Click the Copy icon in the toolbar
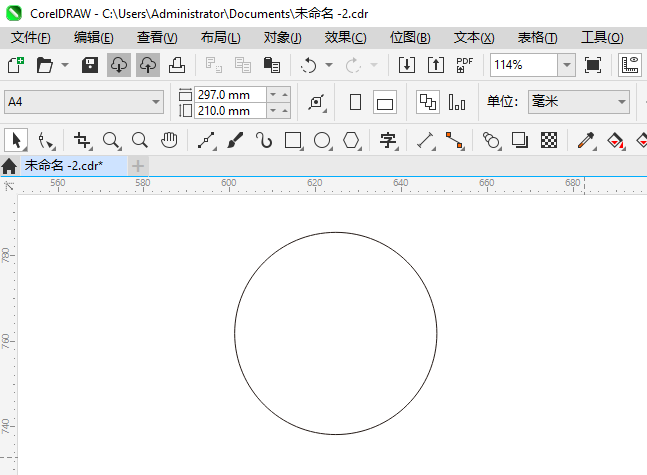This screenshot has width=647, height=475. click(x=243, y=65)
